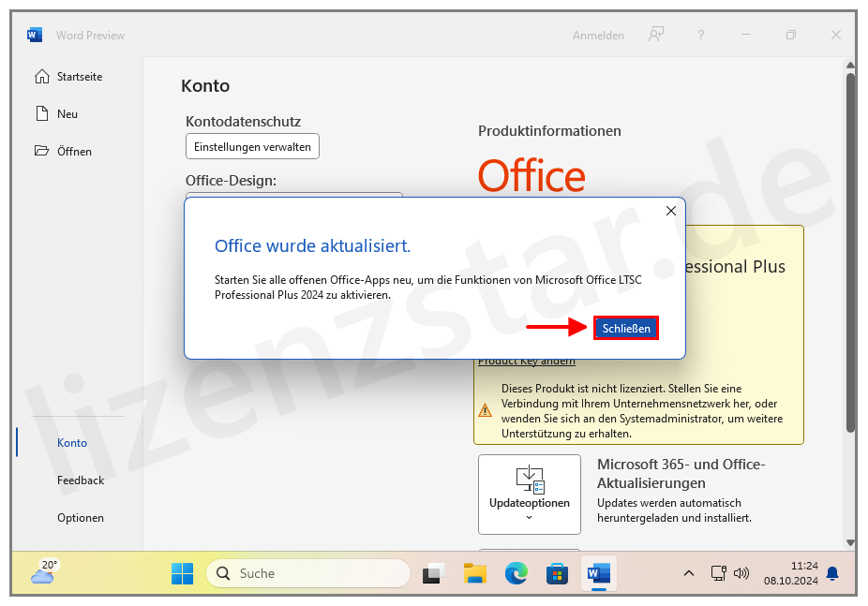The image size is (868, 606).
Task: Click the Kontodatenschutz label
Action: pyautogui.click(x=243, y=122)
